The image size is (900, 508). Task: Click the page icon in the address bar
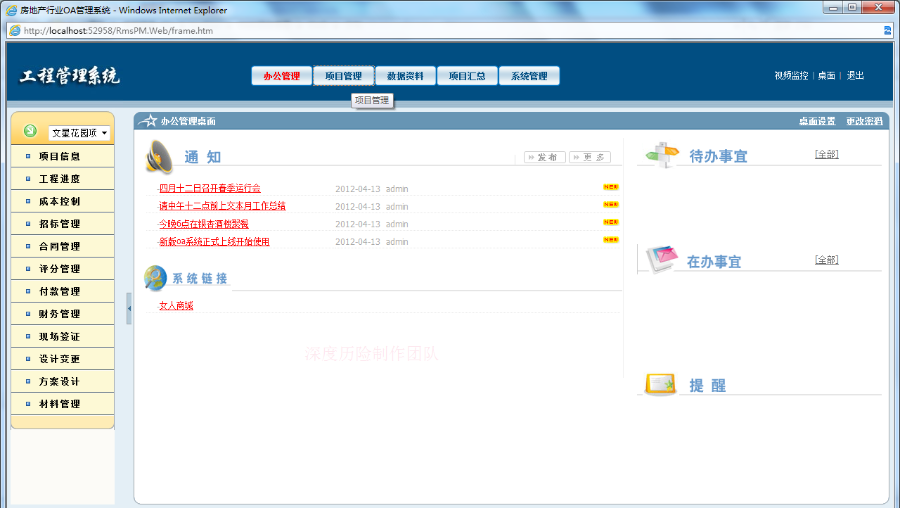tap(15, 31)
